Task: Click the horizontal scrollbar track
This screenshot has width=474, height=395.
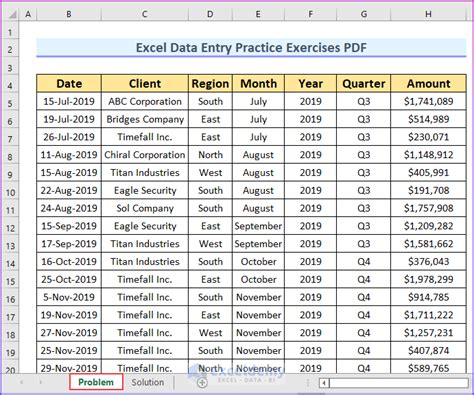Action: pos(398,383)
